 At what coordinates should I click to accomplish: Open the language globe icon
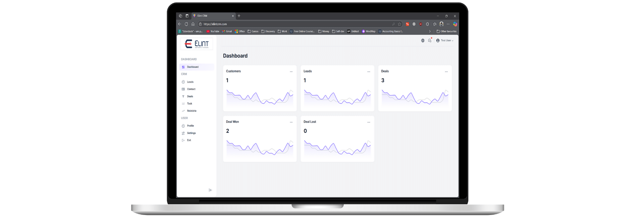tap(423, 41)
